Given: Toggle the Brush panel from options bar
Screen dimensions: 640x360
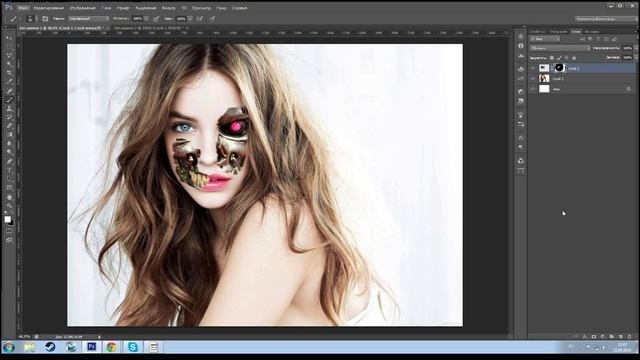Looking at the screenshot, I should point(45,19).
